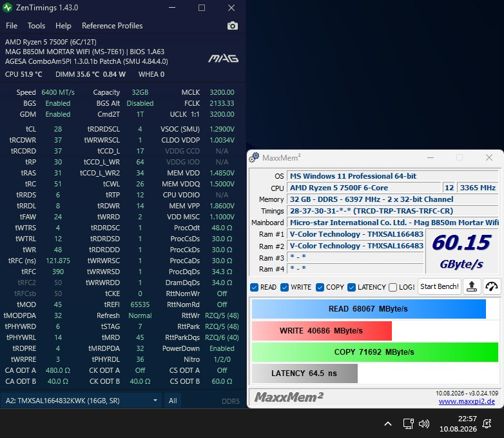Screen dimensions: 504x438
Task: Open notifications bell icon in taskbar
Action: coord(487,424)
